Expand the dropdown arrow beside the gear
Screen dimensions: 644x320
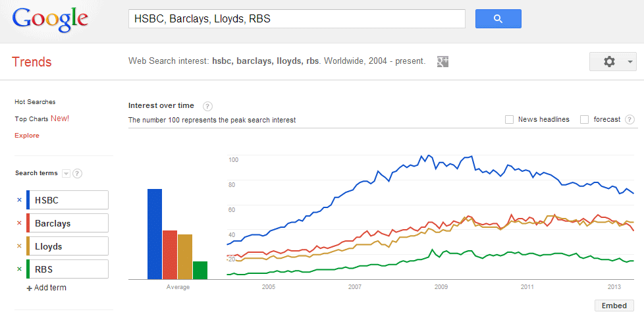click(630, 62)
